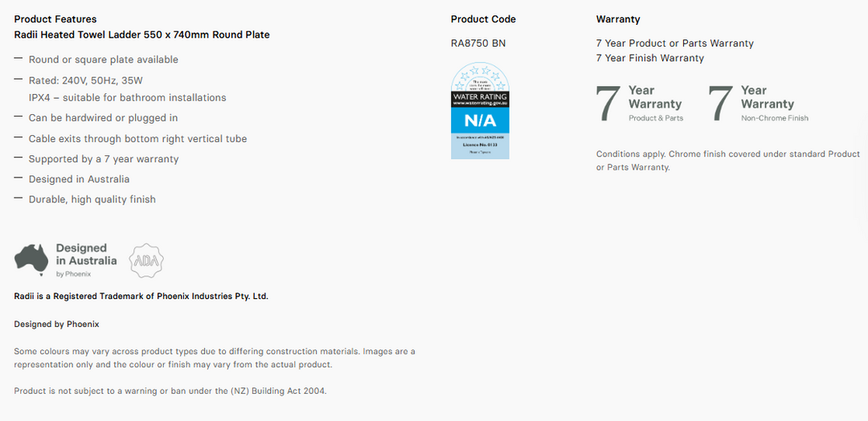Click the 7 Year Non-Chrome Finish warranty icon

coord(759,104)
